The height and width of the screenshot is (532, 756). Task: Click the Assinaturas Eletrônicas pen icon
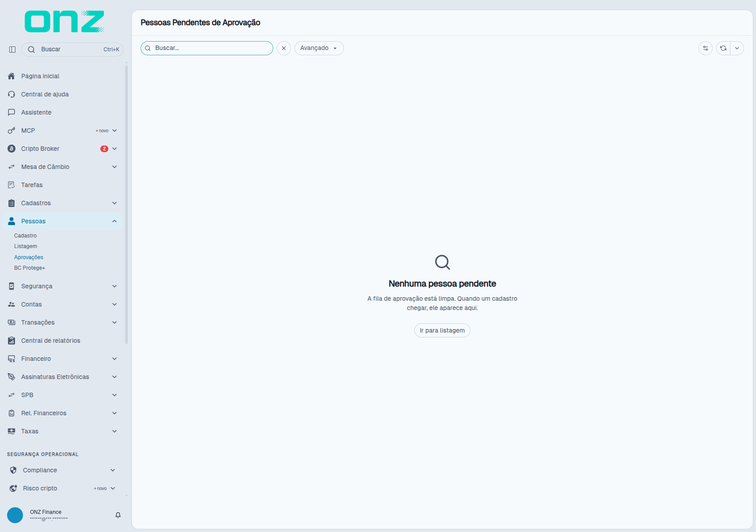(x=11, y=377)
